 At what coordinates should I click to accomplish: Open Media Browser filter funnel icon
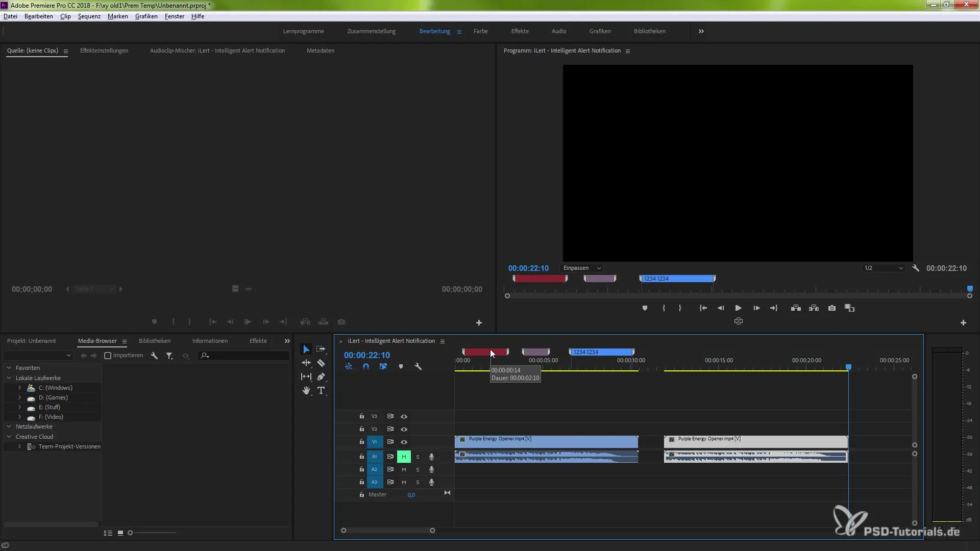tap(169, 356)
